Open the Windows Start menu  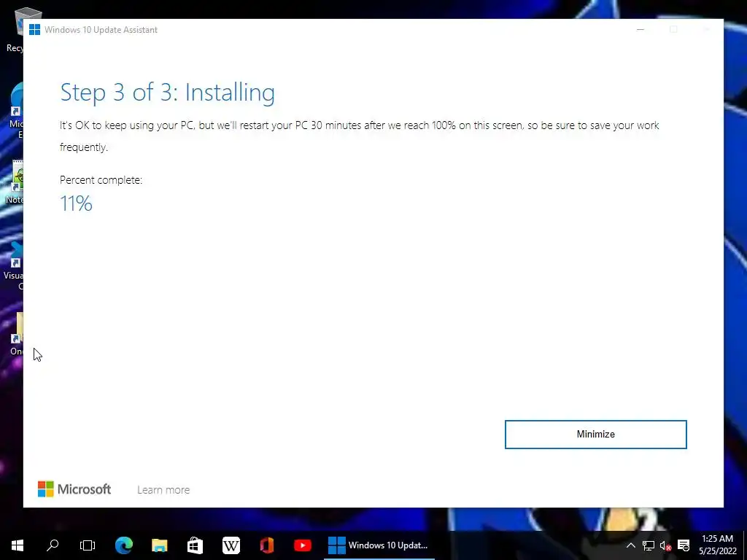click(x=18, y=545)
